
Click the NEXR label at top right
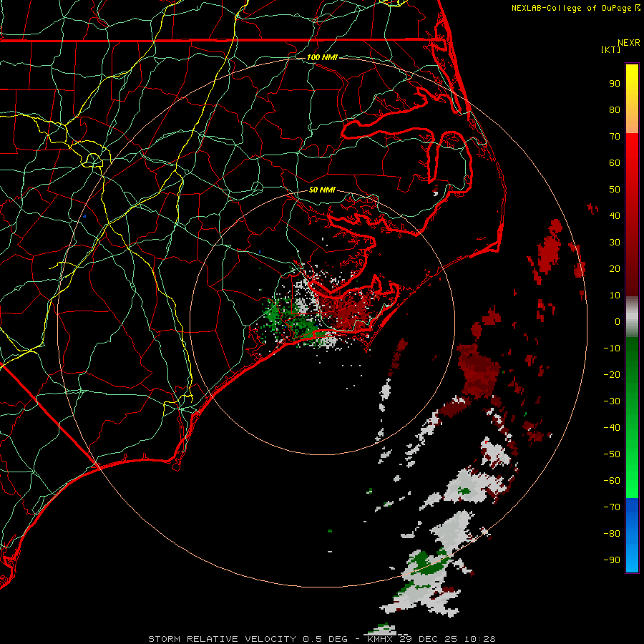pos(629,43)
